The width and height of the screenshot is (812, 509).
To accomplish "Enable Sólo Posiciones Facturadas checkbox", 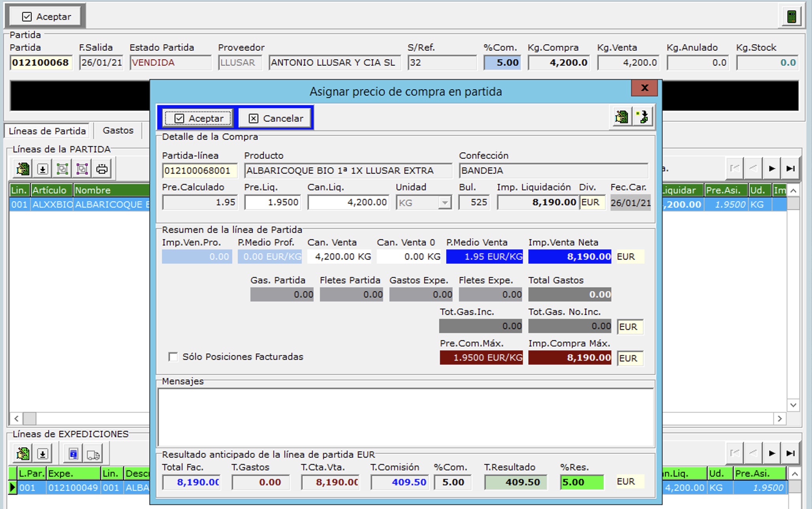I will coord(173,357).
